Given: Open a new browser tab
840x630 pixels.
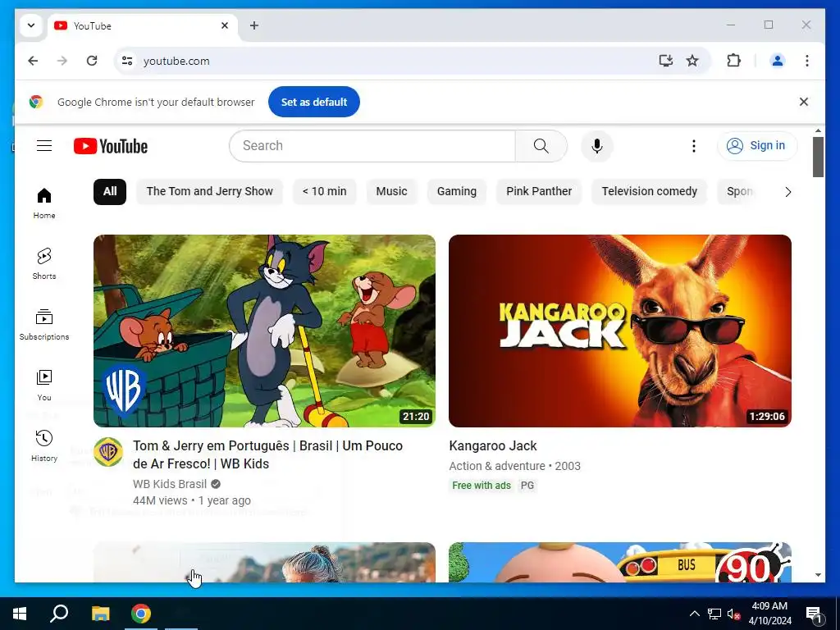Looking at the screenshot, I should click(x=254, y=25).
